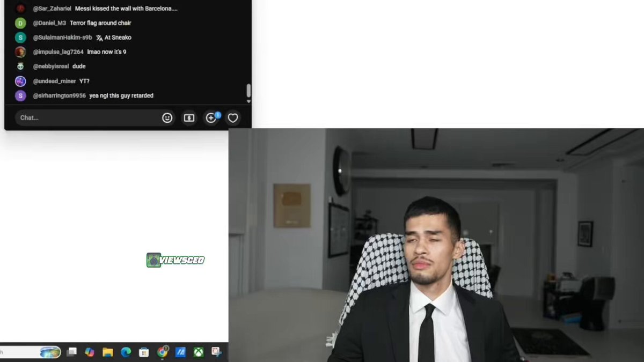Viewport: 644px width, 362px height.
Task: Open Snipping Tool from the taskbar
Action: (x=216, y=352)
